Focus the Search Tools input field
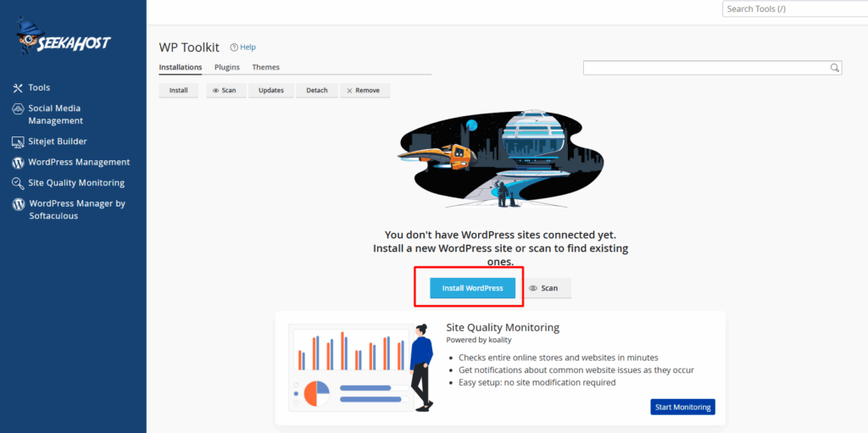 pos(793,9)
